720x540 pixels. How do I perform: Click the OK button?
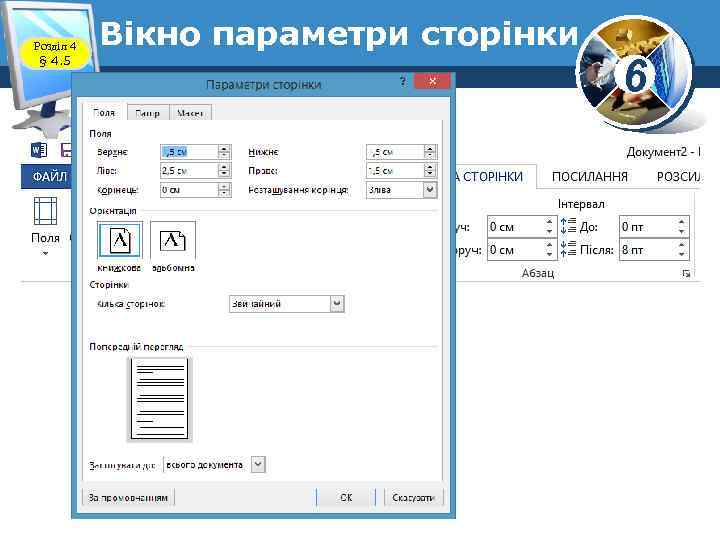[346, 498]
